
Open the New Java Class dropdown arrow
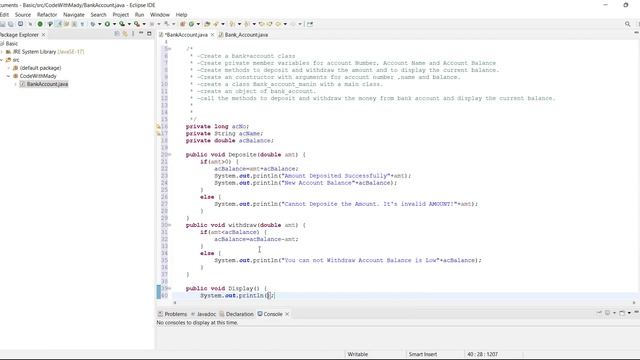(x=198, y=24)
